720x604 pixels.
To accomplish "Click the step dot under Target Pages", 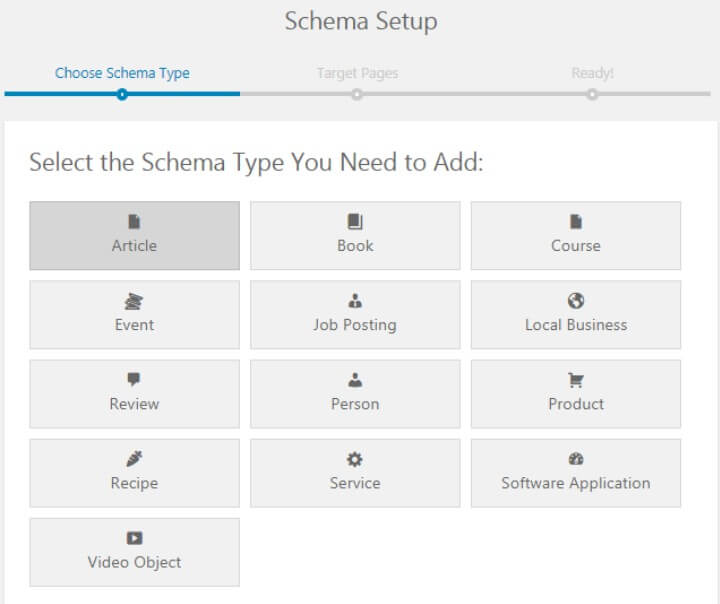I will 357,94.
